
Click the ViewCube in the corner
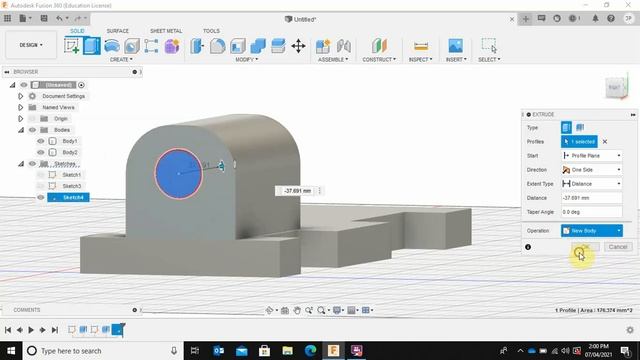tap(616, 87)
